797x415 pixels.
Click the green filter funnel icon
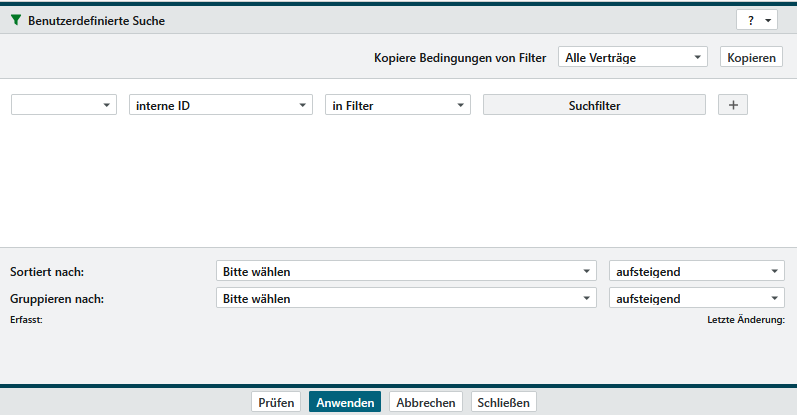coord(15,20)
